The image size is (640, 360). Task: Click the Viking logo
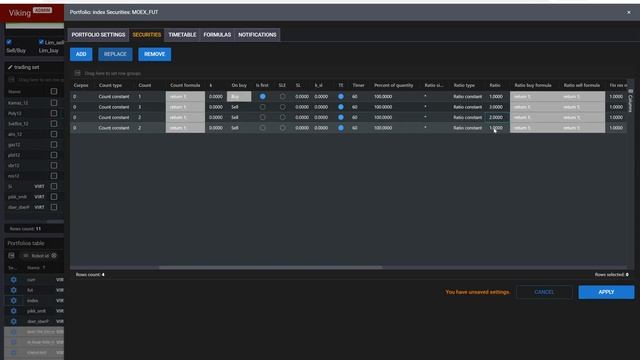[20, 13]
